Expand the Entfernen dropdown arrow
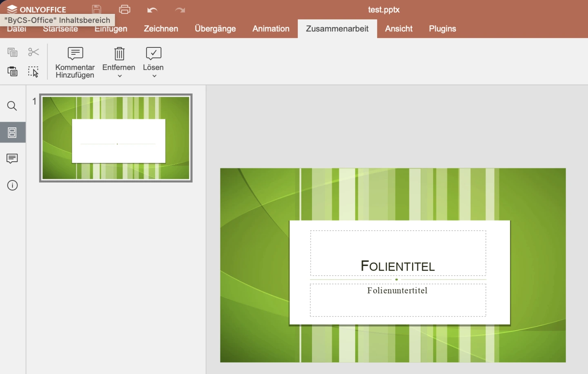The image size is (588, 374). click(x=120, y=76)
